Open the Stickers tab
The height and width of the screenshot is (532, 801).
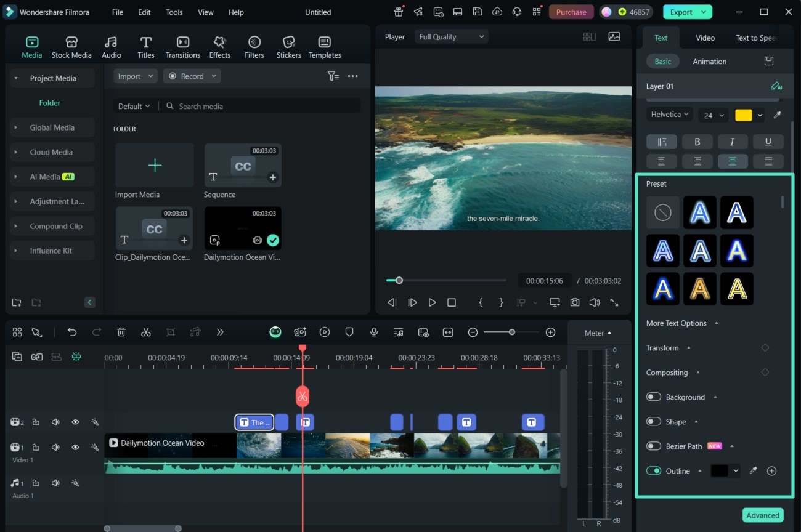288,47
